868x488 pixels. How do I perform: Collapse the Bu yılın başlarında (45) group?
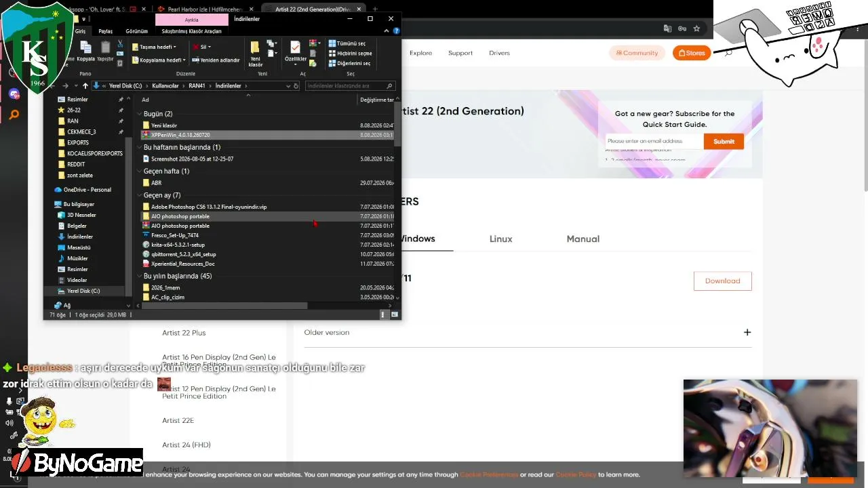139,277
